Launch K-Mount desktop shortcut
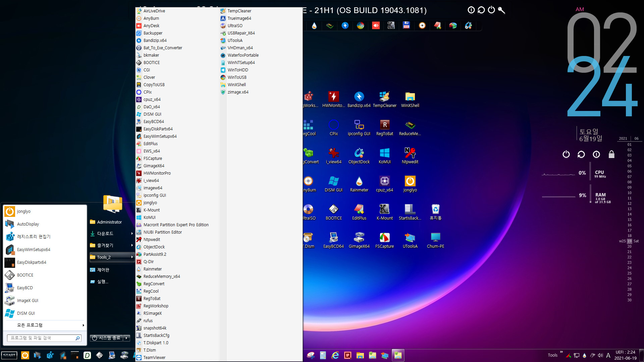Image resolution: width=644 pixels, height=362 pixels. [384, 212]
